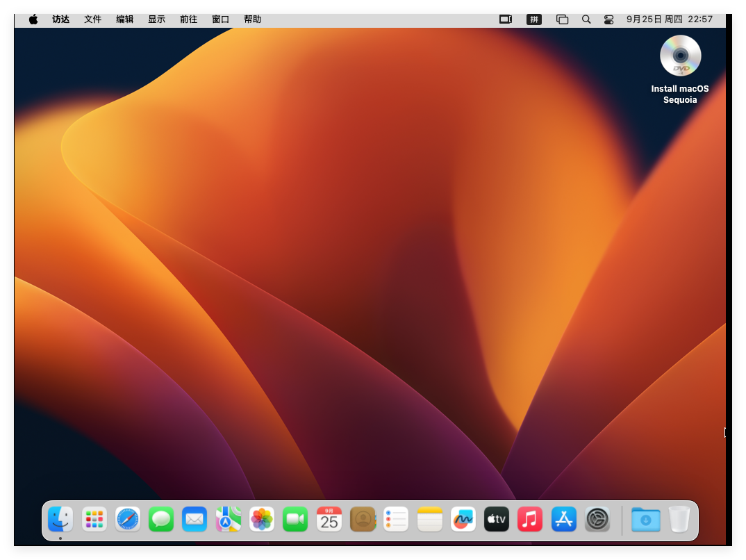Open the Downloads folder stack

(x=645, y=519)
